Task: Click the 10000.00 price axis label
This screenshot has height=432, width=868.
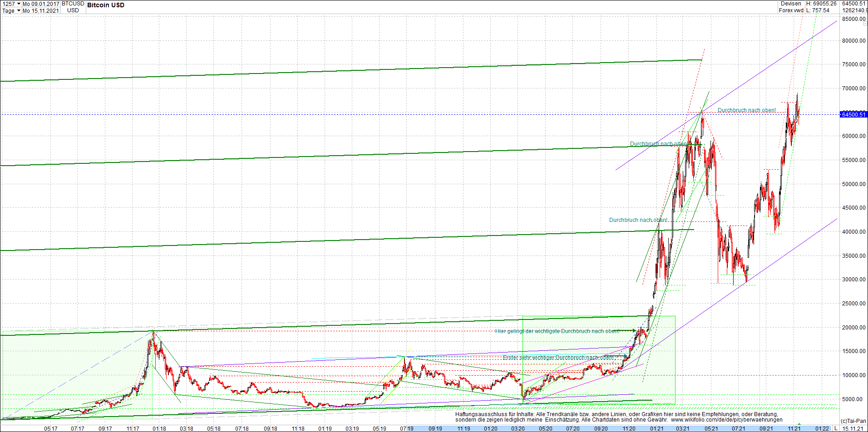Action: coord(853,375)
